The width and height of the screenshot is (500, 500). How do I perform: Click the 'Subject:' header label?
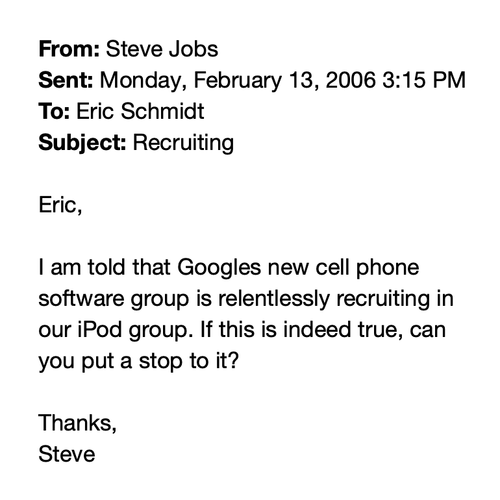click(82, 143)
